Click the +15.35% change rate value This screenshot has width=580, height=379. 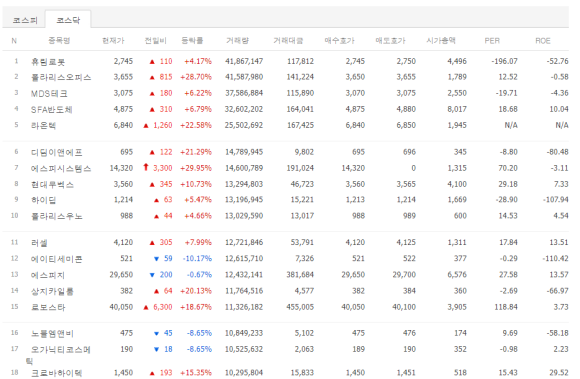(x=196, y=372)
